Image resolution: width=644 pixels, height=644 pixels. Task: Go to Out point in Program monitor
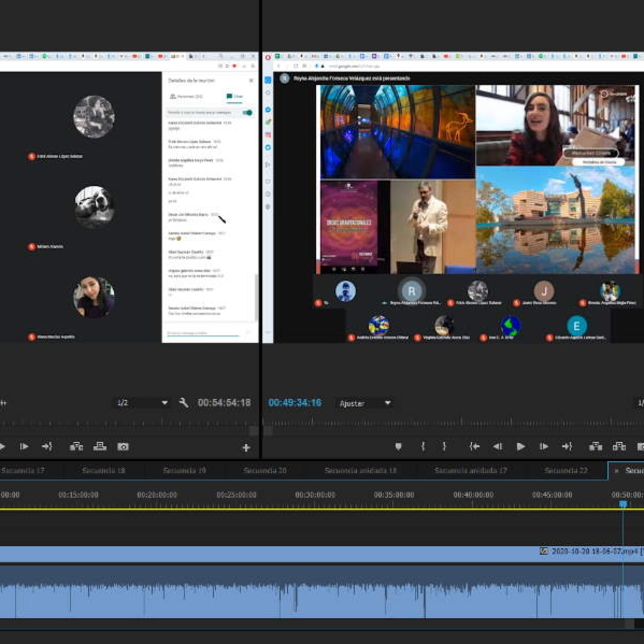[567, 446]
